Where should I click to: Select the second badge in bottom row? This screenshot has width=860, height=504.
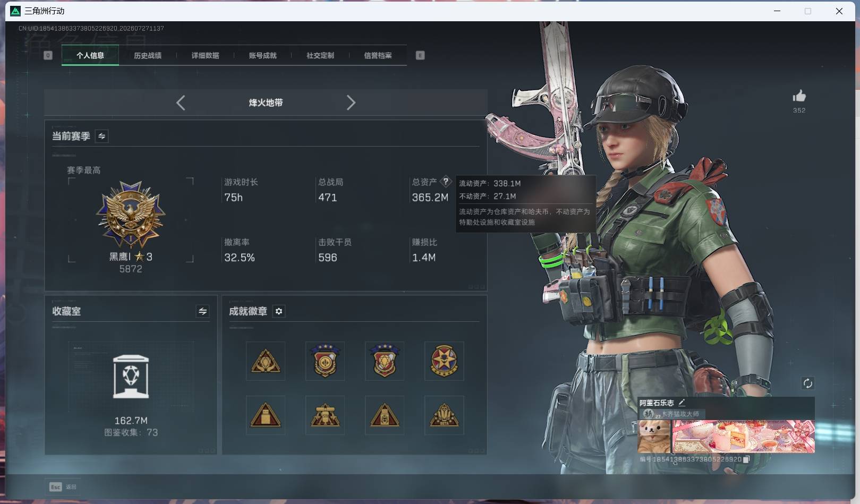point(325,415)
